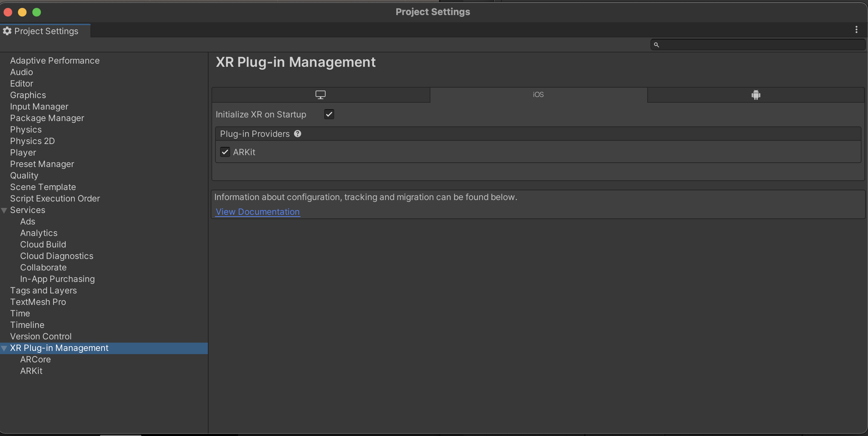The image size is (868, 436).
Task: Open the View Documentation link
Action: click(x=258, y=212)
